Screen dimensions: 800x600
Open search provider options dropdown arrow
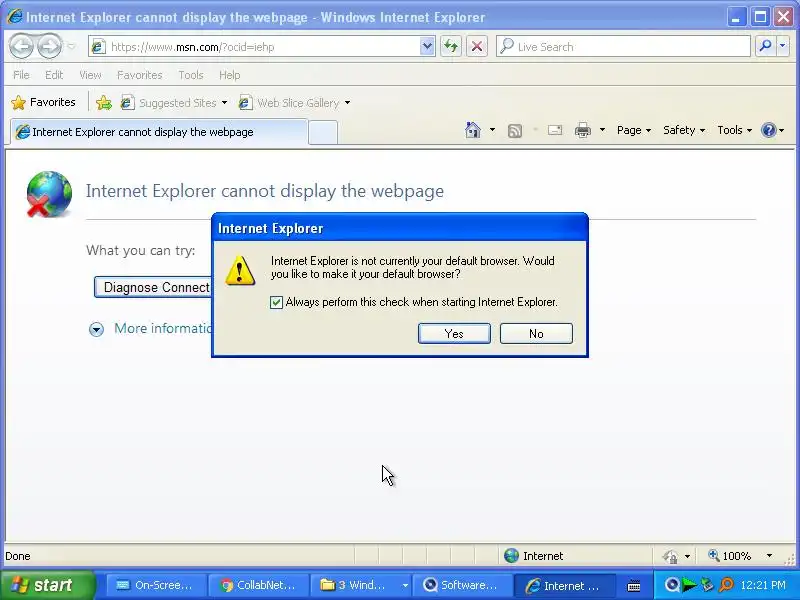point(783,46)
